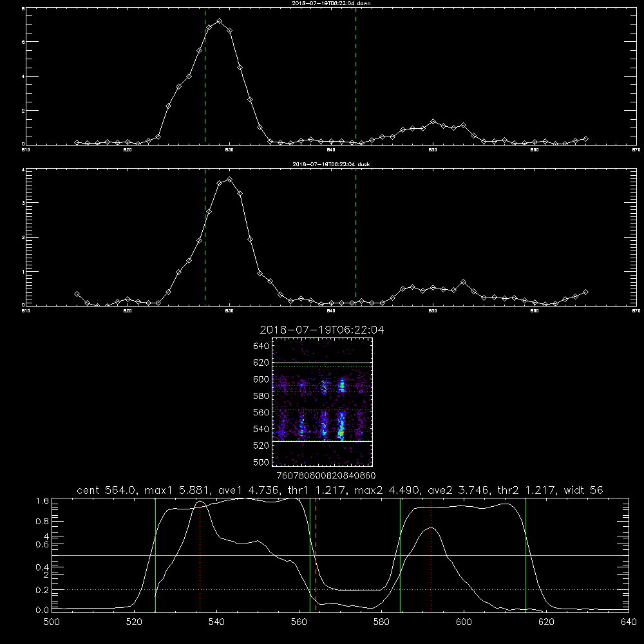644x644 pixels.
Task: Click the '600' x-axis label of the bottom plot
Action: click(x=464, y=622)
